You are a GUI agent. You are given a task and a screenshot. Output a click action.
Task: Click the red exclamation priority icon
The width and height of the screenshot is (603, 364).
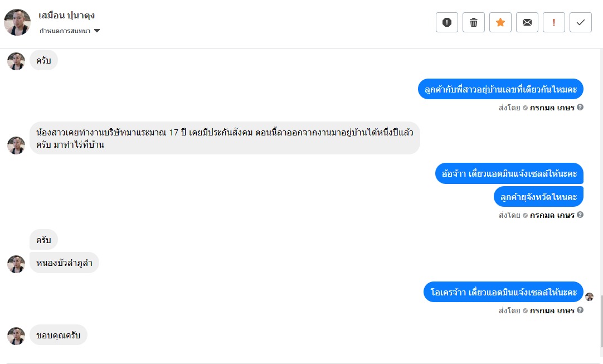click(x=554, y=22)
